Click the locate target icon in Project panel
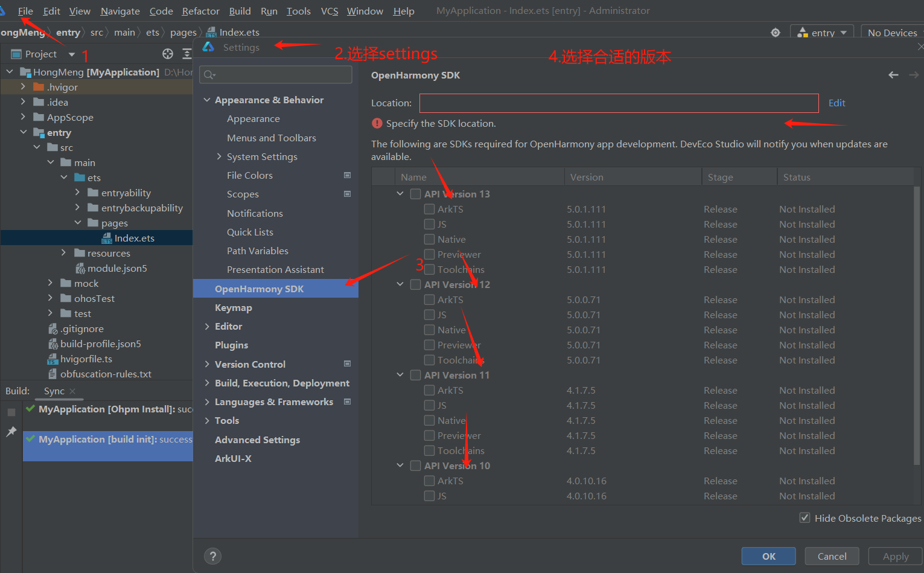 [168, 54]
